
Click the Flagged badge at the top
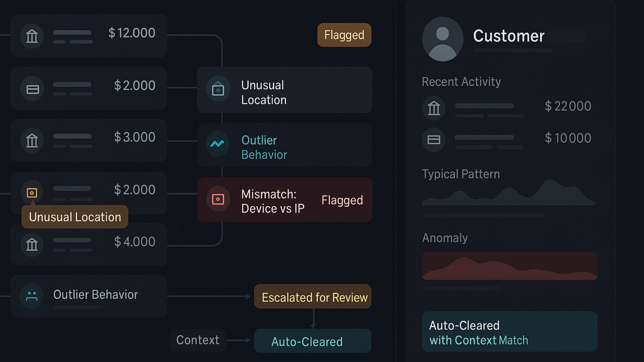[344, 35]
